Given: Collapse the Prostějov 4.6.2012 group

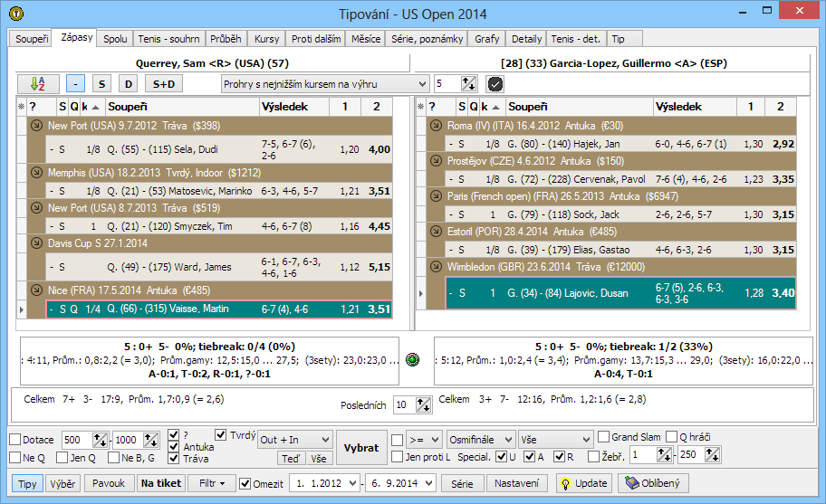Looking at the screenshot, I should tap(436, 160).
